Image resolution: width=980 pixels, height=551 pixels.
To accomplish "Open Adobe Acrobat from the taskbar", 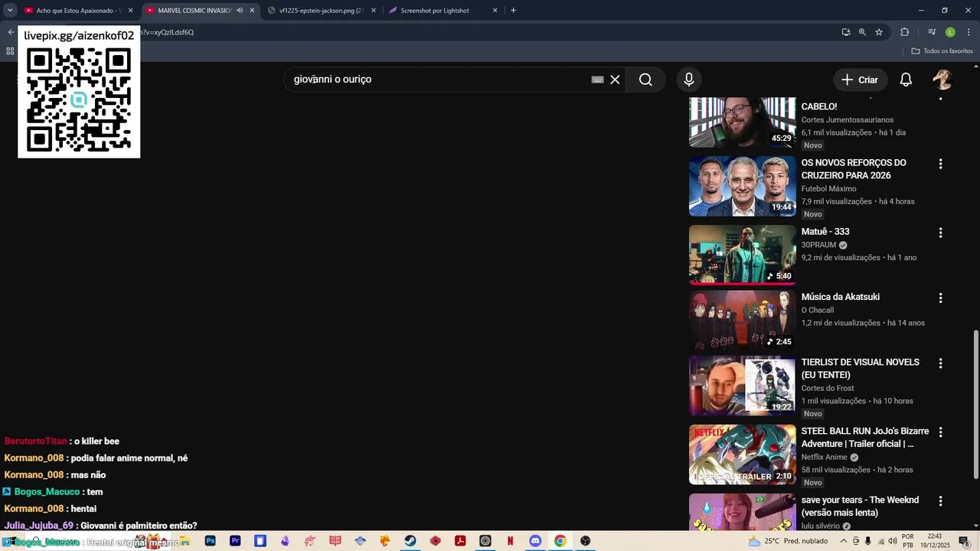I will pos(460,541).
